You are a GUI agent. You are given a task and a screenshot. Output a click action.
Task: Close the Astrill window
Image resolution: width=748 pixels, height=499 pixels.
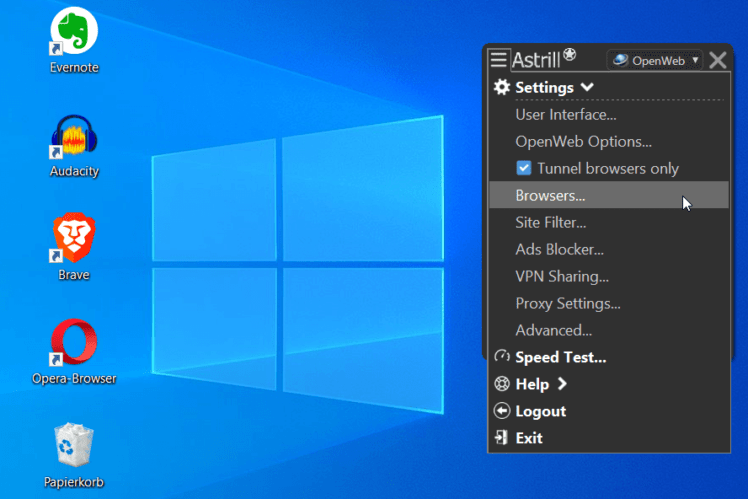[x=717, y=61]
